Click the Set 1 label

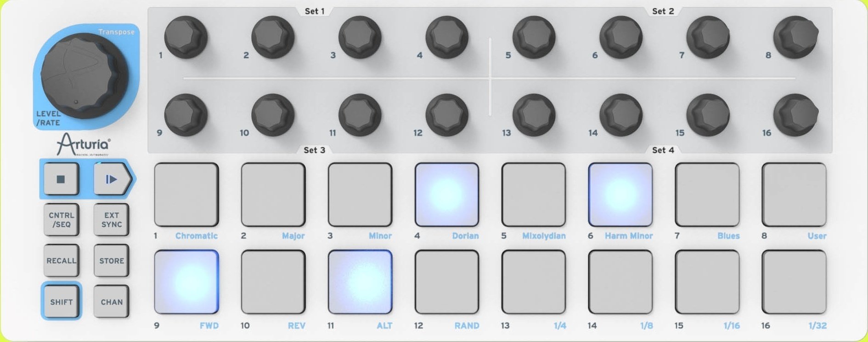pos(315,11)
